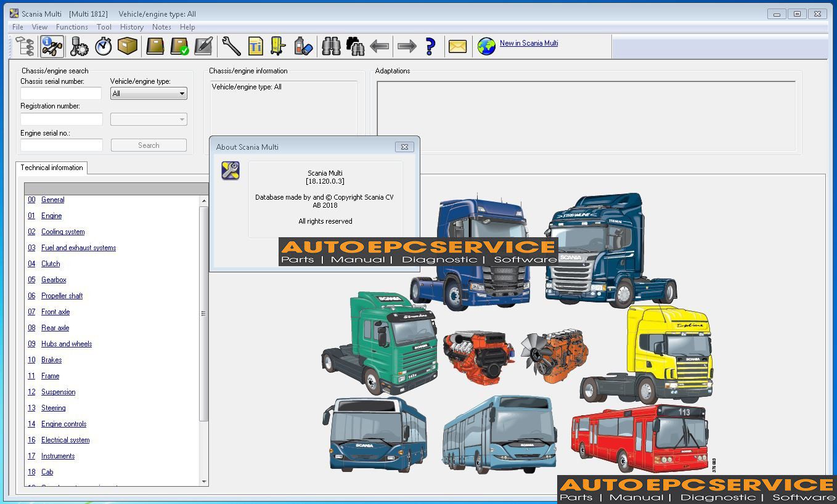Click the application icon in title bar
This screenshot has width=837, height=504.
[14, 14]
